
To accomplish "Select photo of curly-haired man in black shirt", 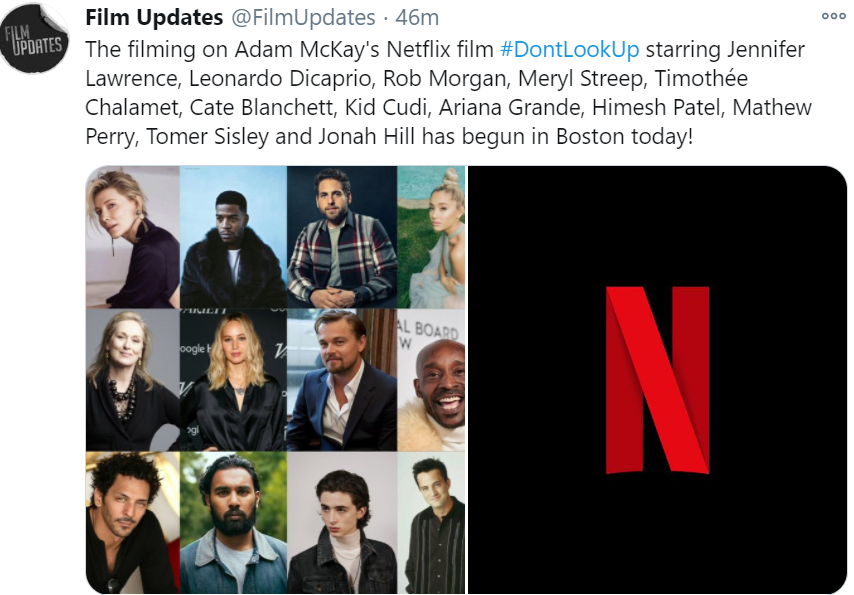I will [x=133, y=523].
